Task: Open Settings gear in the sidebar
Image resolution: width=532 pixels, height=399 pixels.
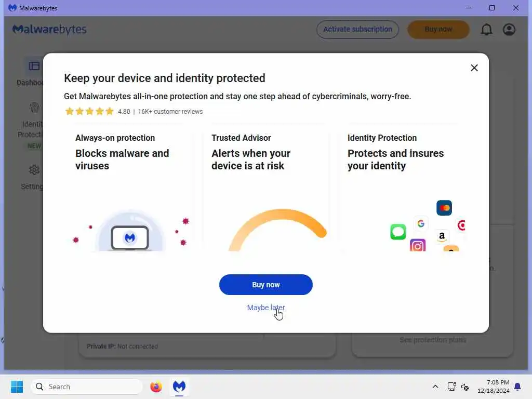Action: coord(34,170)
